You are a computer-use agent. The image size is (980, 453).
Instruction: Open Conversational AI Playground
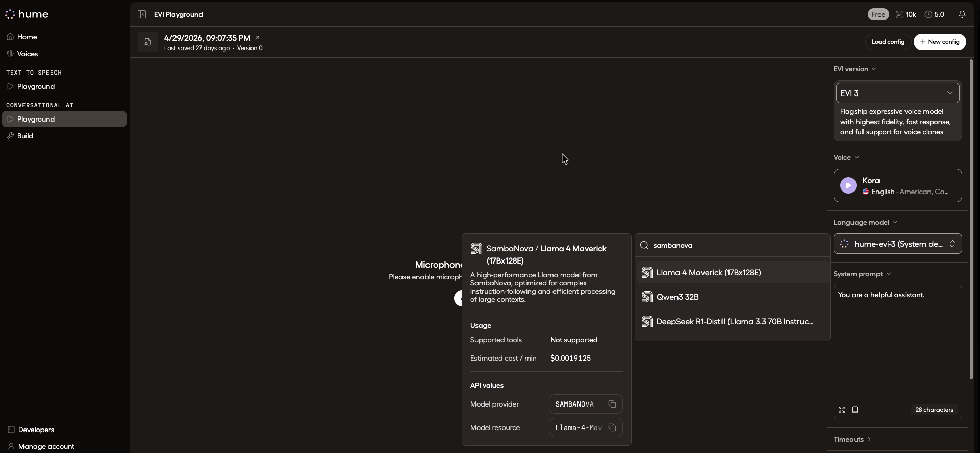[x=64, y=119]
